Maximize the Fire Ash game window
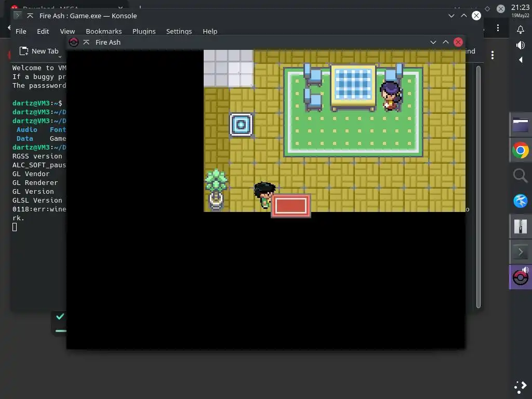 point(445,42)
